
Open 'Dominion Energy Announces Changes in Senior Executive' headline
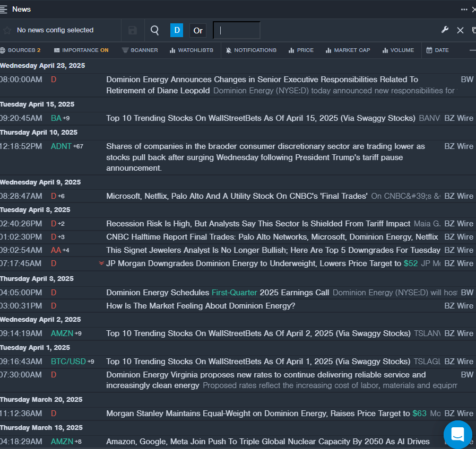coord(262,85)
